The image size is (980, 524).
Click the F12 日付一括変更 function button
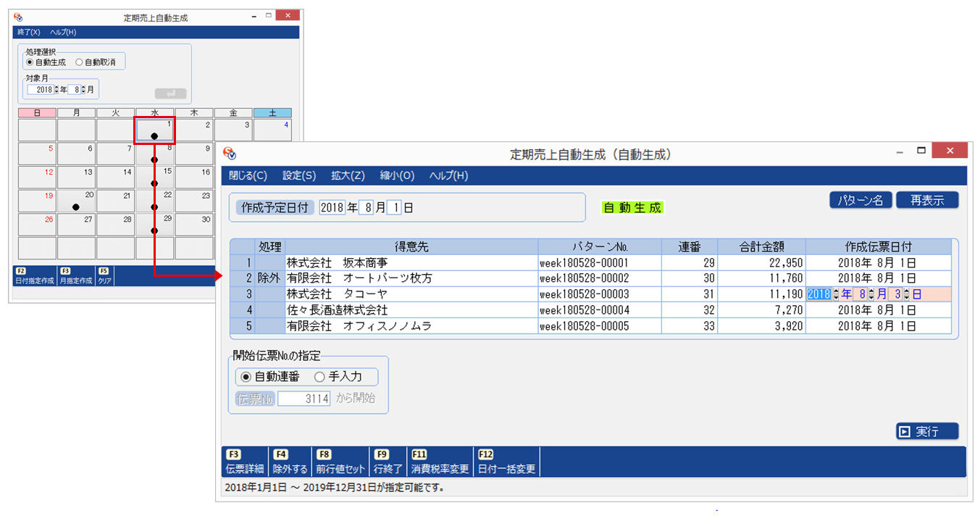[506, 462]
